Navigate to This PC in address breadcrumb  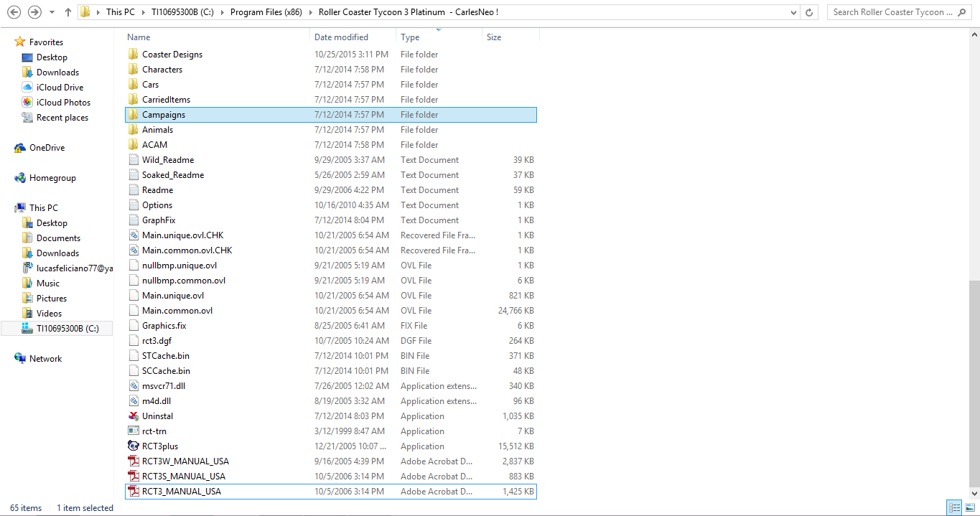120,12
